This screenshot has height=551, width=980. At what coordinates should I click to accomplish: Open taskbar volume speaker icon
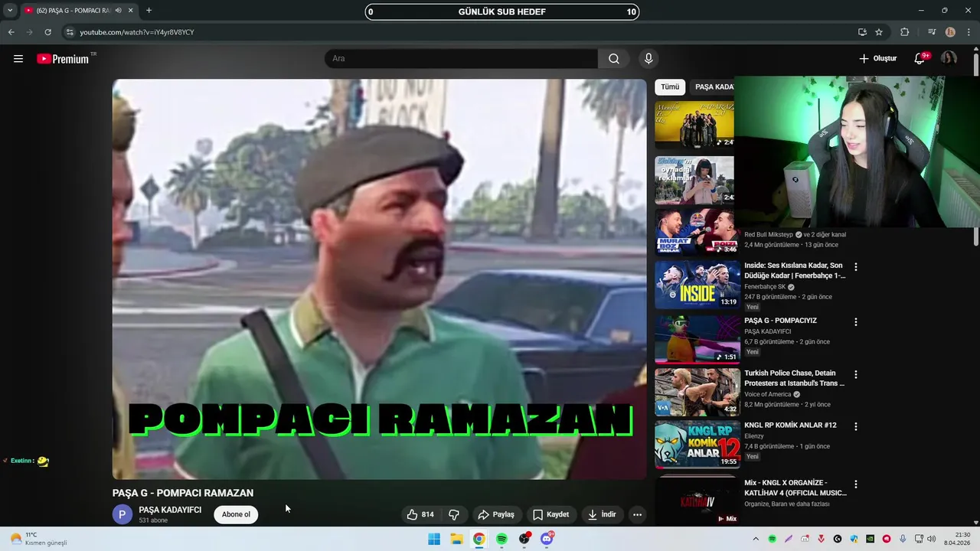932,539
